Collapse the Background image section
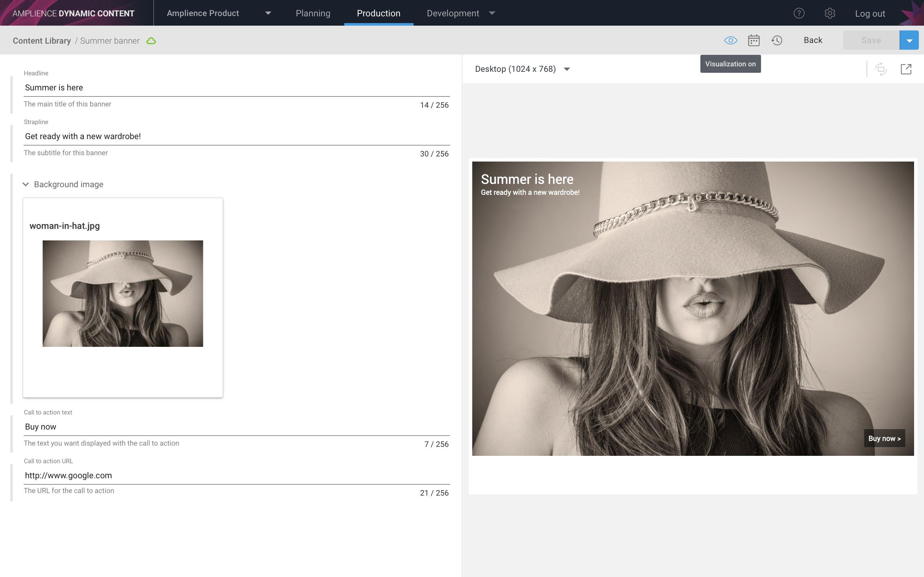Viewport: 924px width, 577px height. [x=26, y=184]
